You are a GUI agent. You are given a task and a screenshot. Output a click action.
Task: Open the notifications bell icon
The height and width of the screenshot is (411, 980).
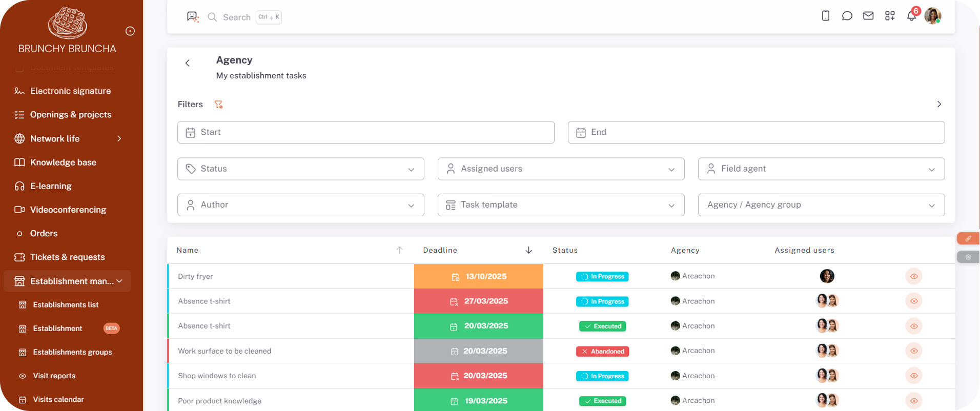point(911,16)
